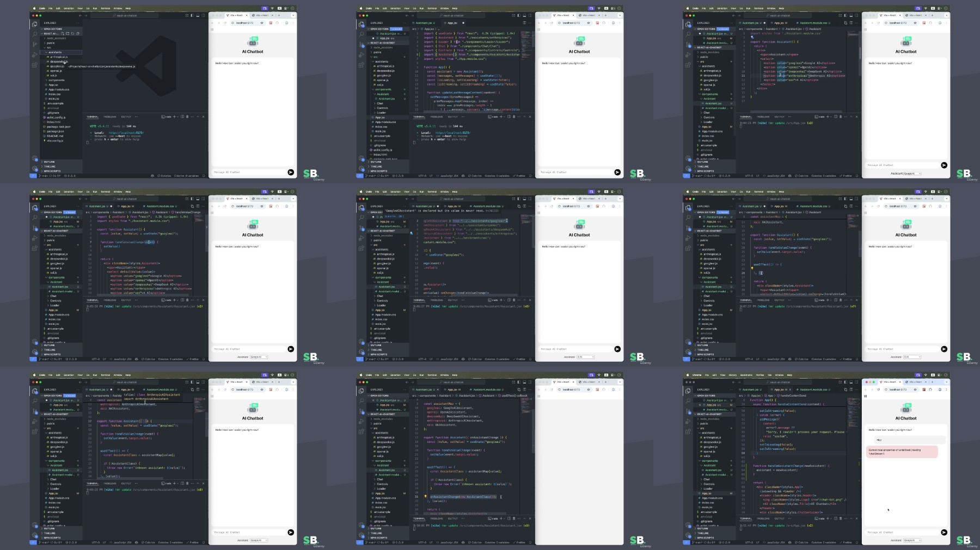Split the terminal in top-left screenshot
The width and height of the screenshot is (980, 550).
click(182, 116)
